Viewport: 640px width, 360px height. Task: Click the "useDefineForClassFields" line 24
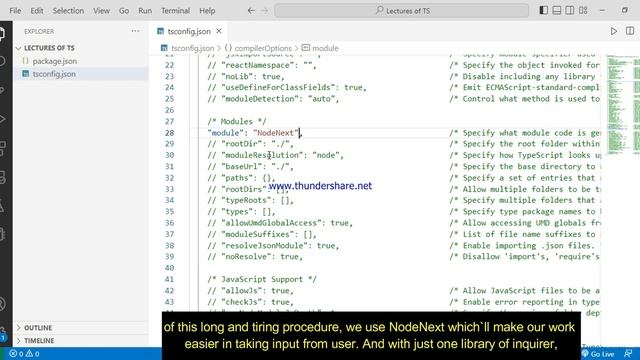pos(287,87)
